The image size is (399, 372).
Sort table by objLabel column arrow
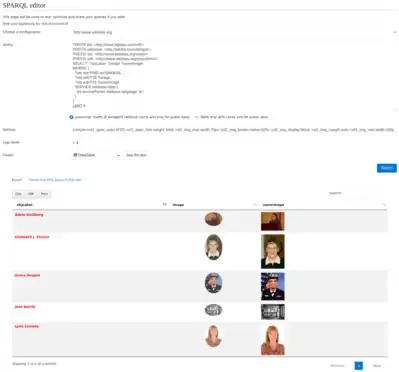[x=164, y=205]
